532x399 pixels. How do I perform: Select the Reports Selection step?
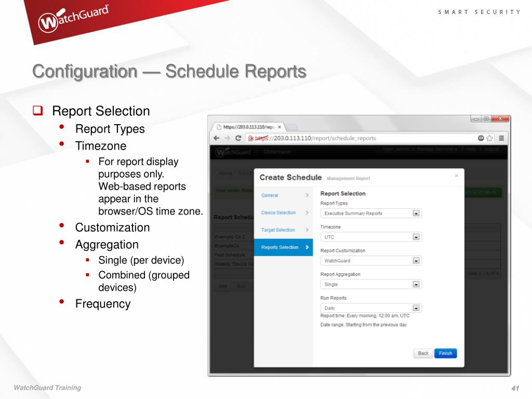[x=283, y=247]
